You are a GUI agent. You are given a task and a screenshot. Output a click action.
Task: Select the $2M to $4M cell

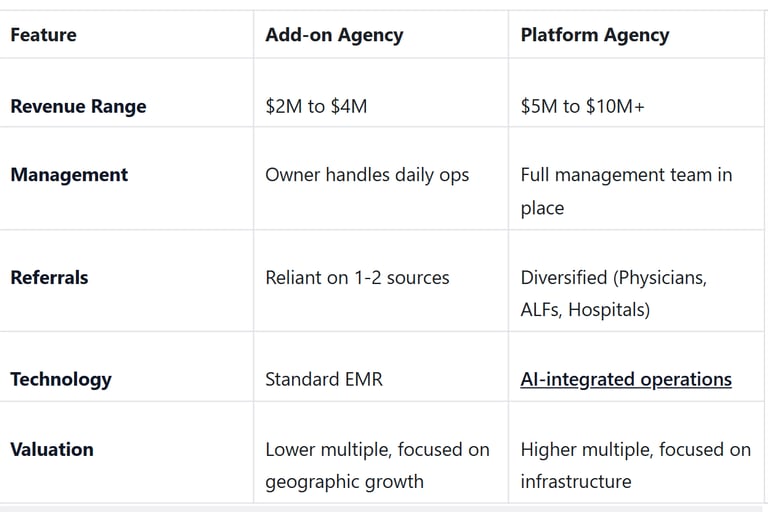pyautogui.click(x=316, y=106)
